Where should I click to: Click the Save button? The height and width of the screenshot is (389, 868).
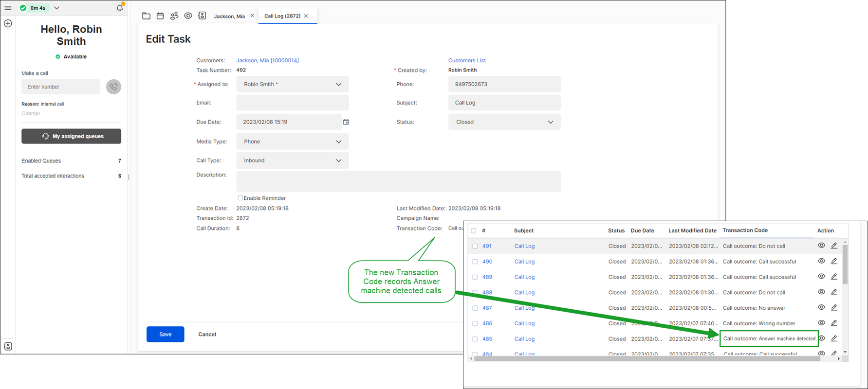pyautogui.click(x=166, y=335)
